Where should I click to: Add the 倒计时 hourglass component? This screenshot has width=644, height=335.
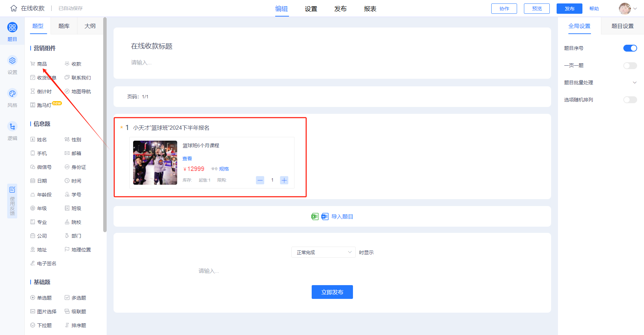41,91
